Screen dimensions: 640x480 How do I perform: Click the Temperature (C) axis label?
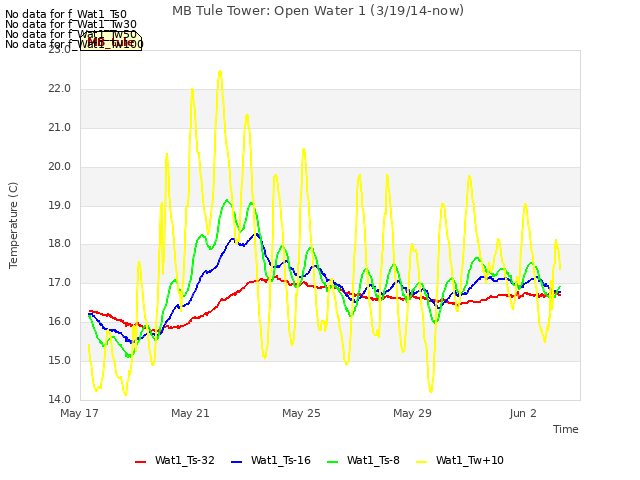pos(13,225)
